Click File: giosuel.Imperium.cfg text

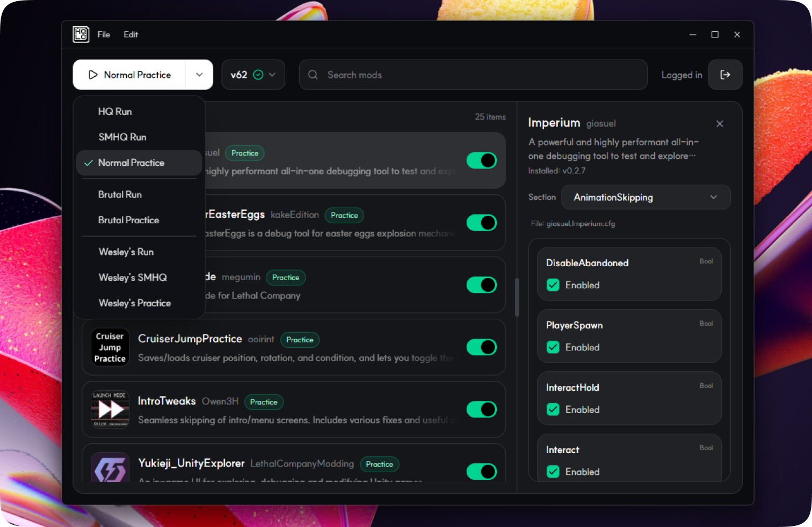573,224
